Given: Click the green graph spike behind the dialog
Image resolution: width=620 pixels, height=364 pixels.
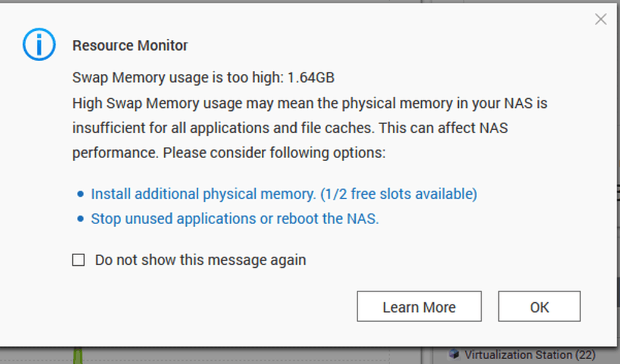Looking at the screenshot, I should tap(78, 356).
